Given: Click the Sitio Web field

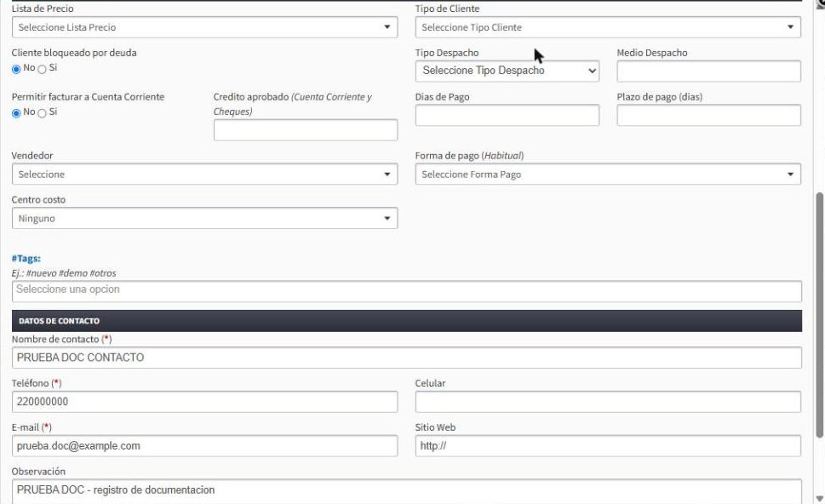Looking at the screenshot, I should (x=608, y=446).
